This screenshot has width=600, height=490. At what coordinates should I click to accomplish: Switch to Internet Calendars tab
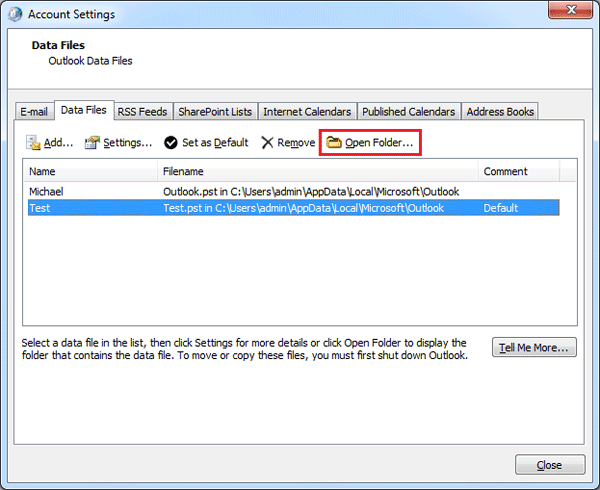(x=307, y=112)
